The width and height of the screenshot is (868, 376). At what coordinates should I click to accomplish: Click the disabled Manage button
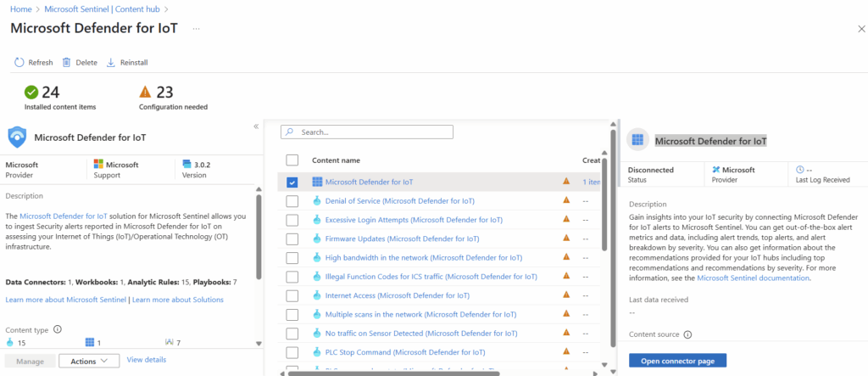[30, 361]
